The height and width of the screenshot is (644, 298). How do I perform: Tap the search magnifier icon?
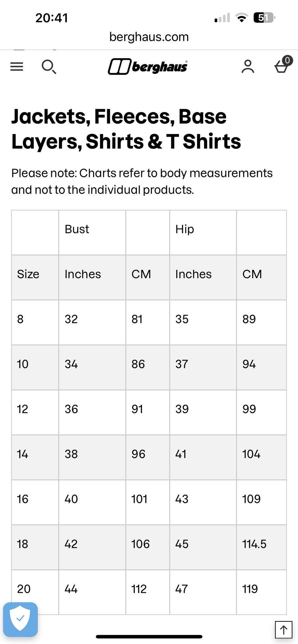pyautogui.click(x=49, y=67)
